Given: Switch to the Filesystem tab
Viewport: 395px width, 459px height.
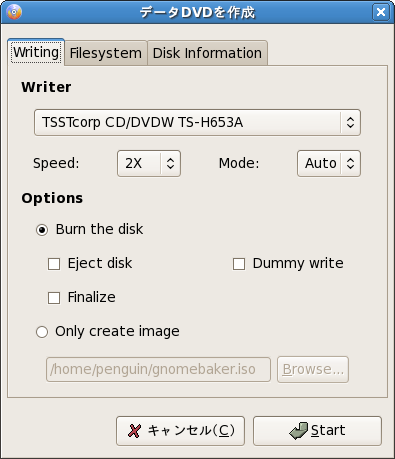Looking at the screenshot, I should tap(106, 53).
